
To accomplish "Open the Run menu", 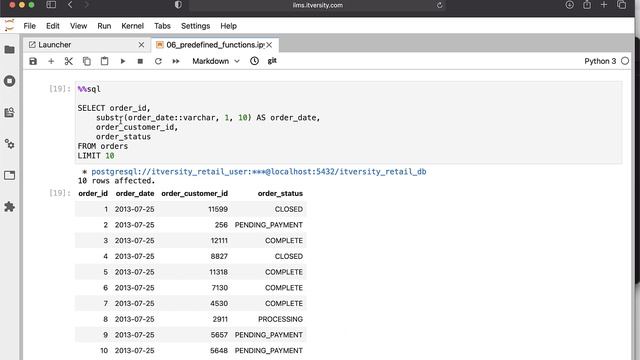I will coord(104,26).
